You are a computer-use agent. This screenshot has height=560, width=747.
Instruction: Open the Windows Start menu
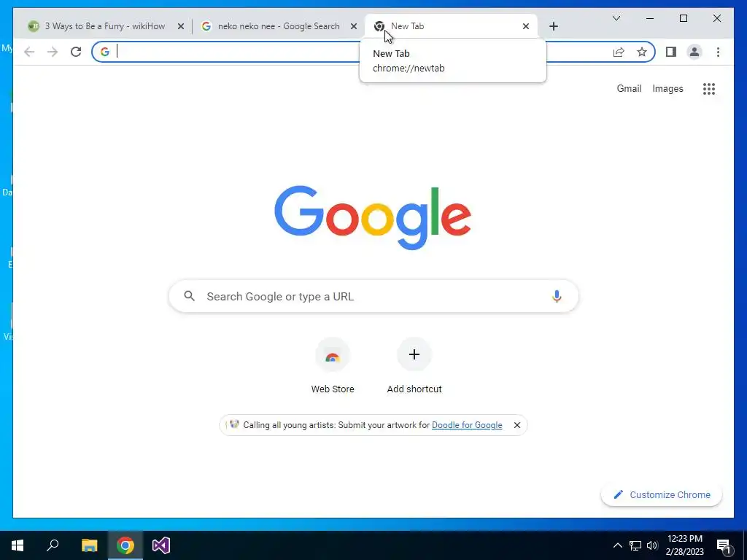coord(18,545)
